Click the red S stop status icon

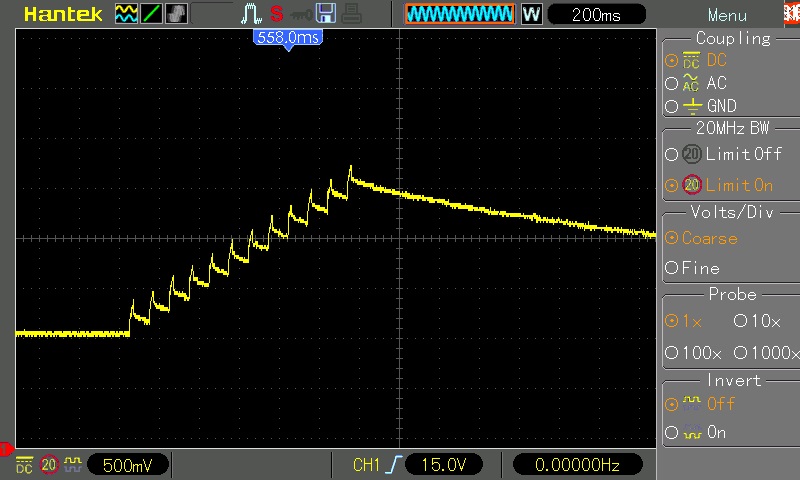click(276, 14)
